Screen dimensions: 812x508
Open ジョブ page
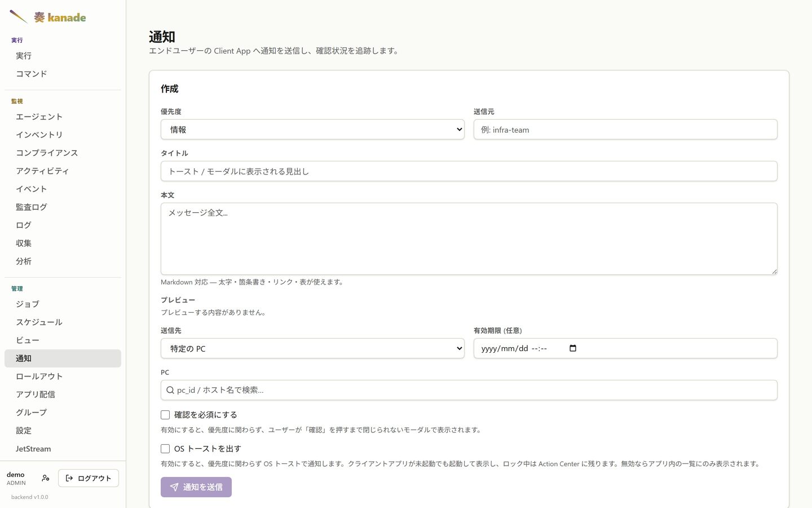(63, 304)
